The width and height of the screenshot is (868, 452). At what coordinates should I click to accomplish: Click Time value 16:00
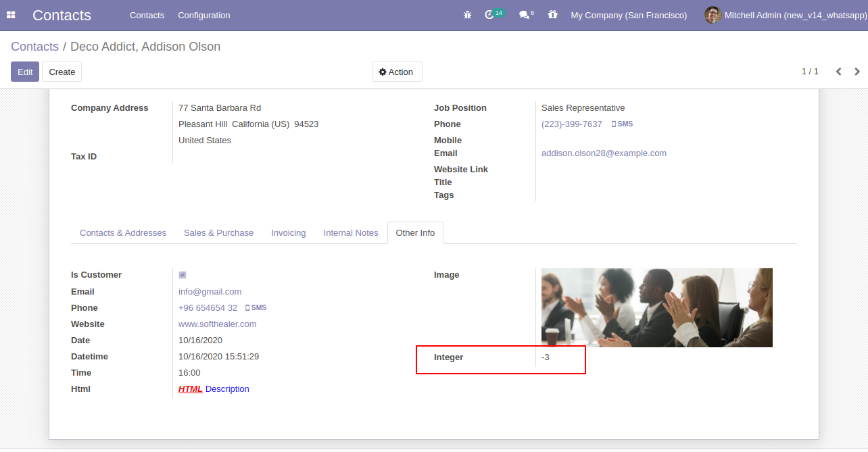tap(189, 373)
